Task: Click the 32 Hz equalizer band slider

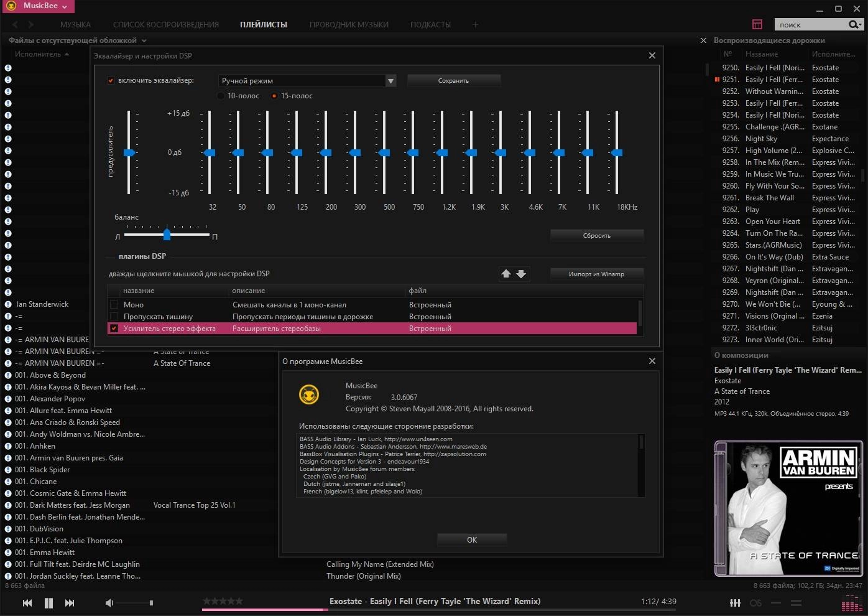Action: pyautogui.click(x=210, y=152)
